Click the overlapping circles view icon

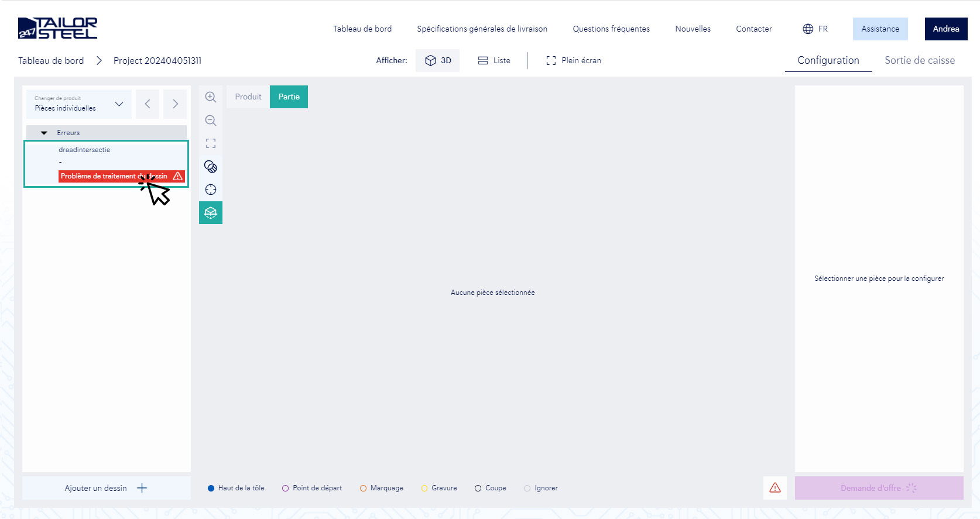(x=211, y=167)
